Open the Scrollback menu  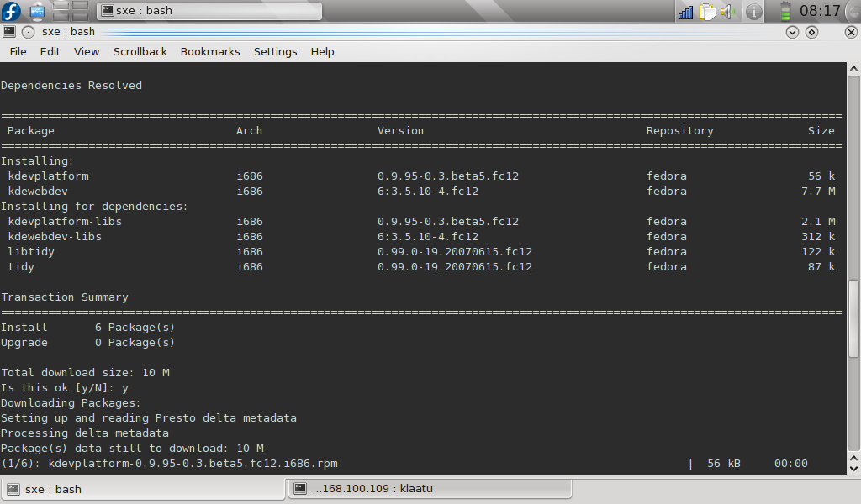[140, 51]
